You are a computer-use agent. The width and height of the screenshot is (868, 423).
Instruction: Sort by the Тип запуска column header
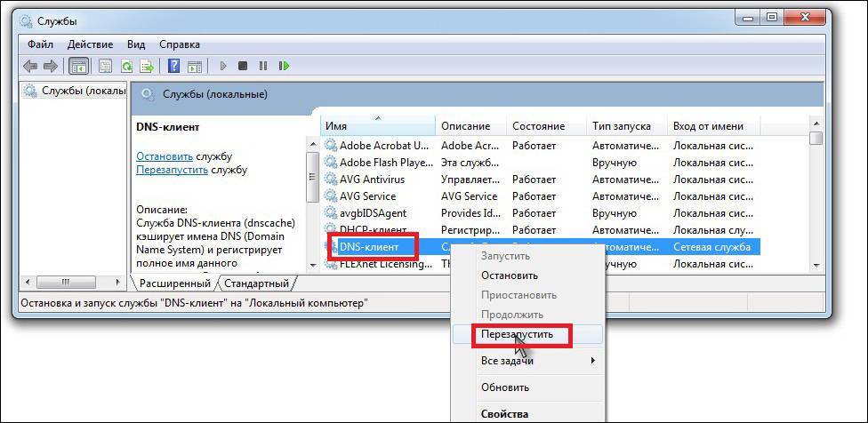tap(621, 126)
